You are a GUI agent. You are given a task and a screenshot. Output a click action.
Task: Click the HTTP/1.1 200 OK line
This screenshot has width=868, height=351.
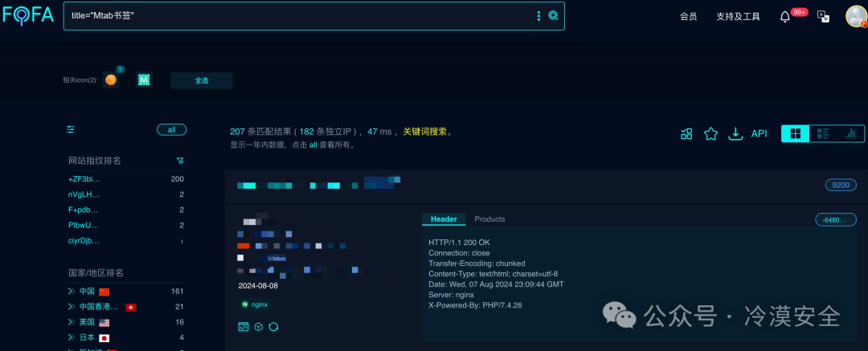[460, 243]
